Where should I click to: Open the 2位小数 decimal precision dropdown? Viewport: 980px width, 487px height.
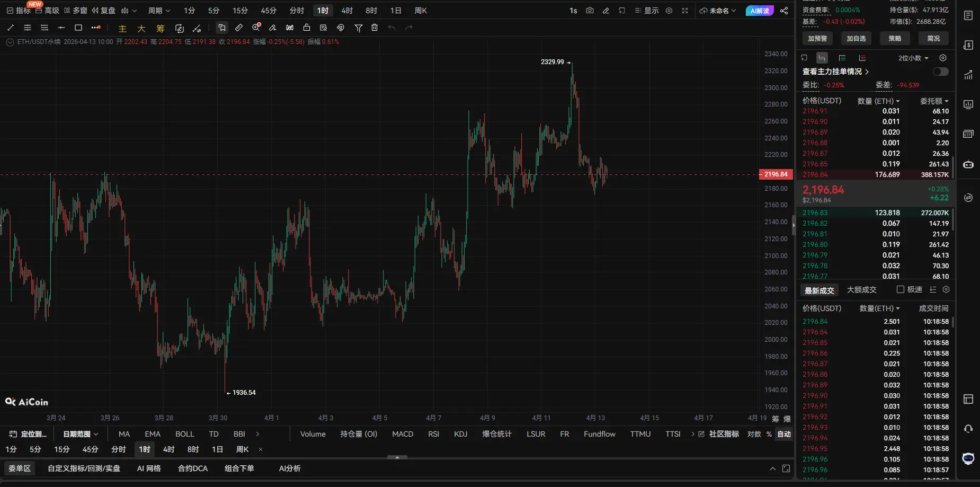point(913,58)
